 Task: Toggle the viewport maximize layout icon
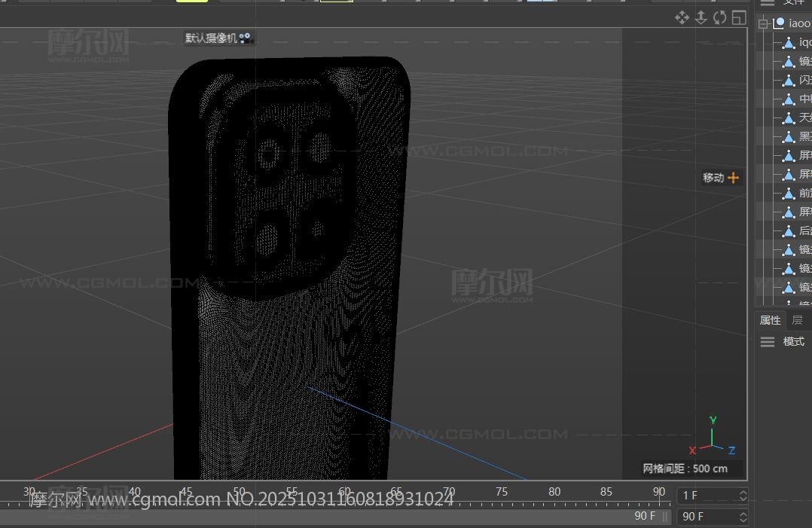pyautogui.click(x=739, y=17)
